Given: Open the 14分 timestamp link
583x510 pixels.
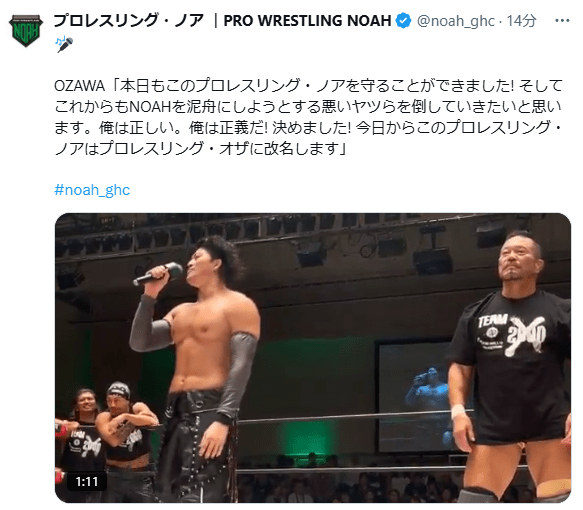Looking at the screenshot, I should pos(521,21).
